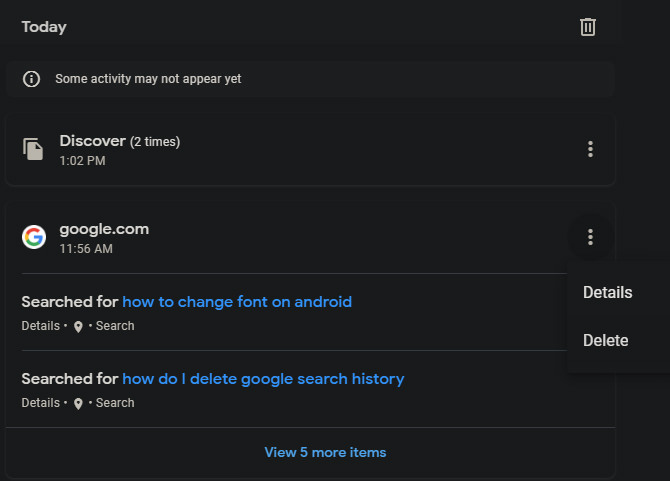Click the Today section heading

[44, 27]
